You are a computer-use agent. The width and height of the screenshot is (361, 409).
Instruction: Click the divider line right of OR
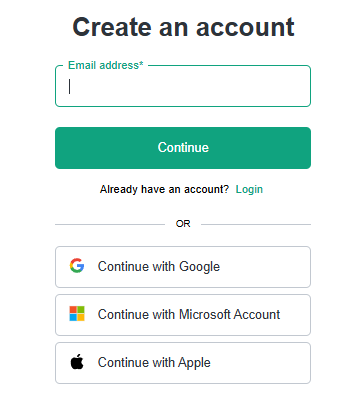tap(256, 224)
